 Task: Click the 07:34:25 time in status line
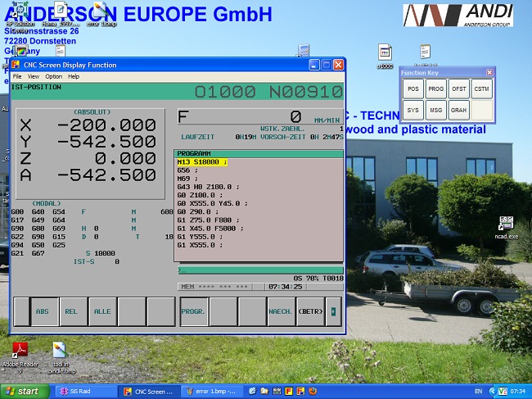coord(286,287)
